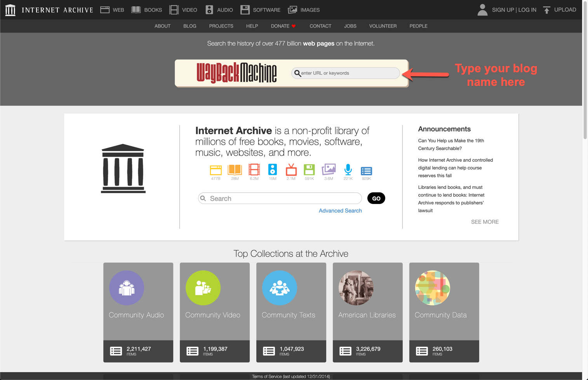Click the Wayback Machine logo
The image size is (588, 380).
coord(237,73)
